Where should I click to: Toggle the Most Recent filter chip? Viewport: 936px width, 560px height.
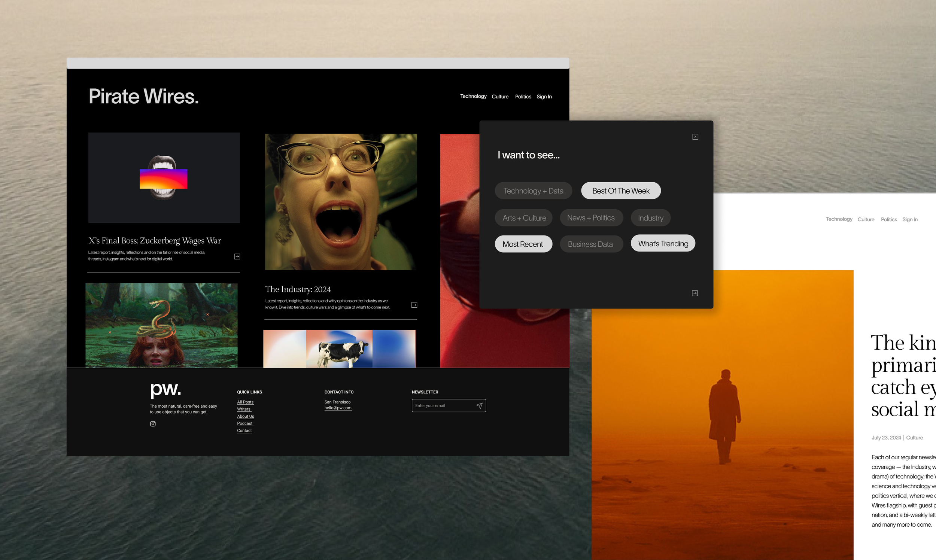pyautogui.click(x=523, y=244)
